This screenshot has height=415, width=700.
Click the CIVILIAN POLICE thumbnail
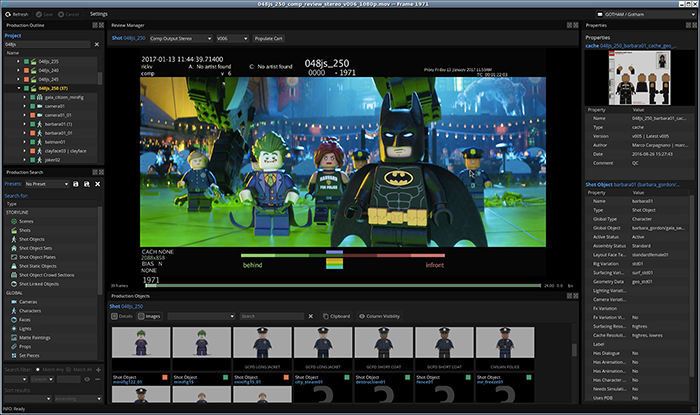click(505, 342)
